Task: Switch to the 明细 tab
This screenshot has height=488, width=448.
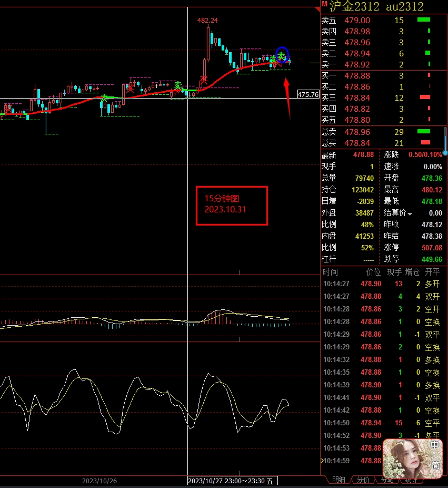Action: [339, 480]
